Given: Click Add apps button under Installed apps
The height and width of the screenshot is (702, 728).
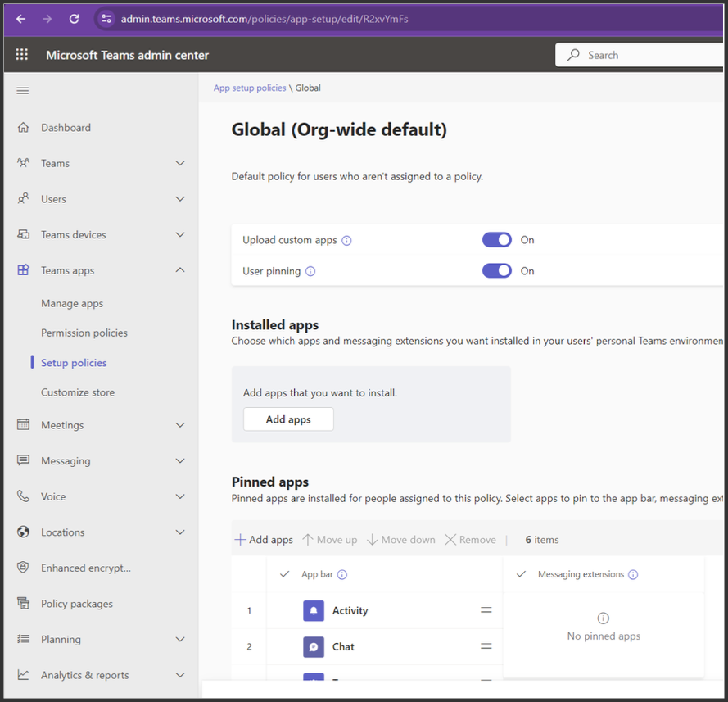Looking at the screenshot, I should 288,419.
